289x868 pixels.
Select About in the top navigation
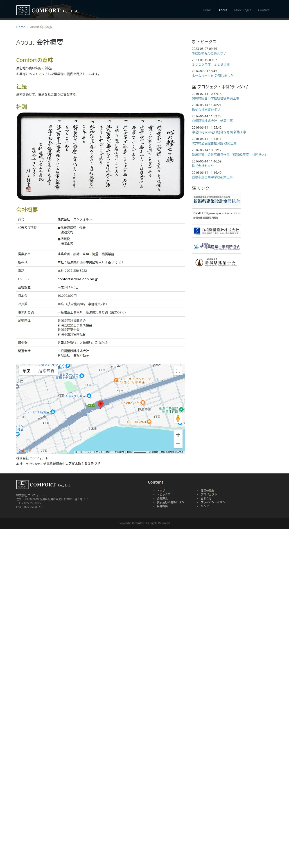click(x=223, y=10)
